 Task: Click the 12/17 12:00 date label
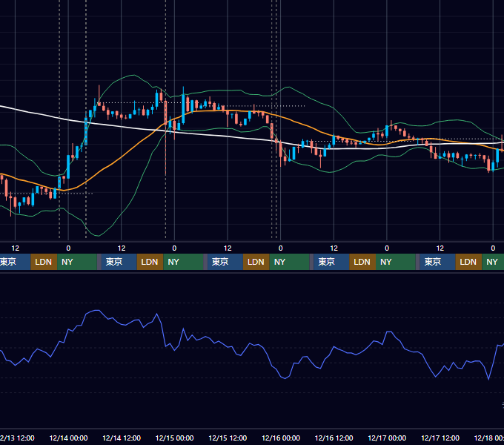click(x=440, y=438)
